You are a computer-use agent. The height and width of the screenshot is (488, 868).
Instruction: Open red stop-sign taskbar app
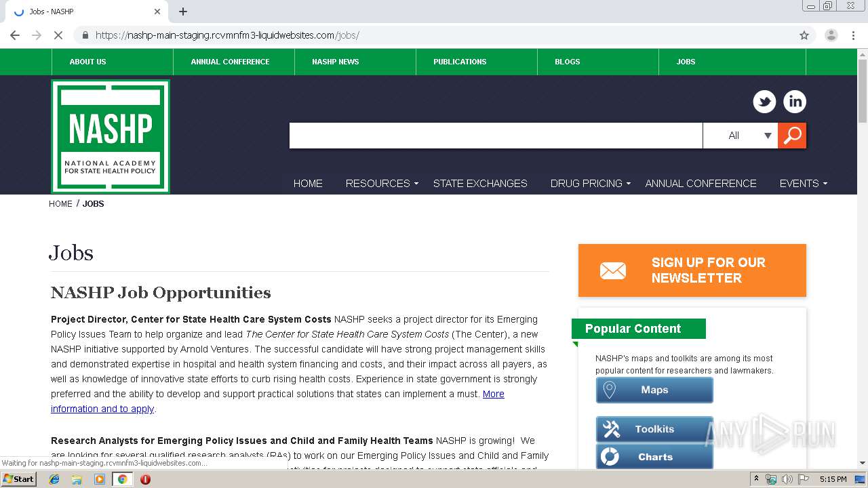(145, 479)
